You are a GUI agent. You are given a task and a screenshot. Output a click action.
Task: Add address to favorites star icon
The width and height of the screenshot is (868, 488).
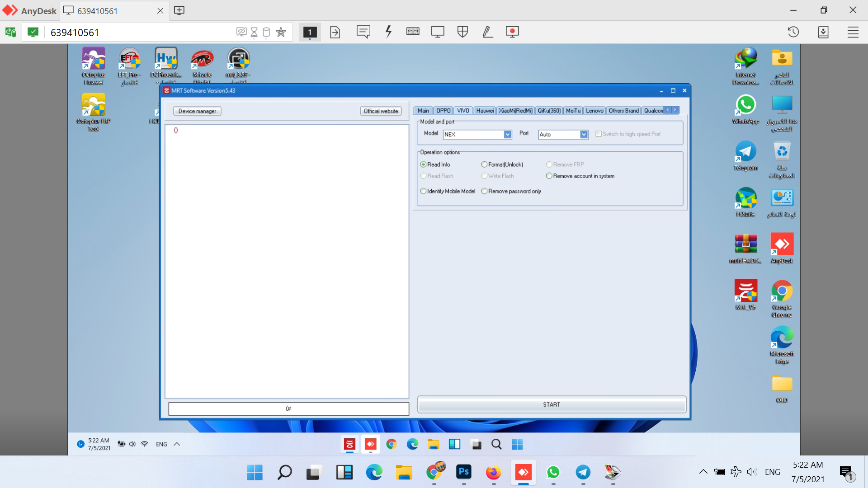point(281,32)
